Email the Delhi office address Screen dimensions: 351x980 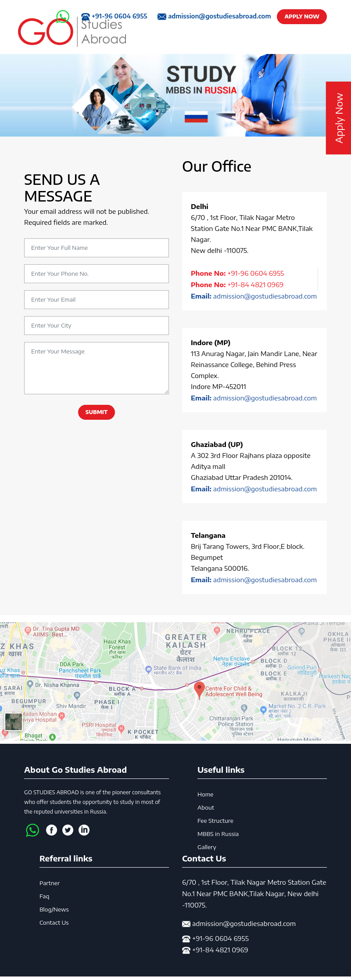point(265,296)
